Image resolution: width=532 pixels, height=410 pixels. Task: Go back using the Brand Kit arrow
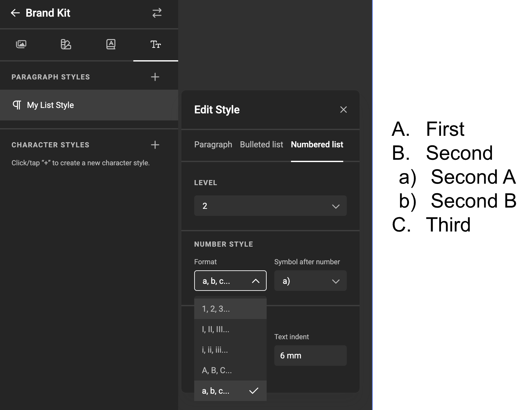(x=15, y=13)
